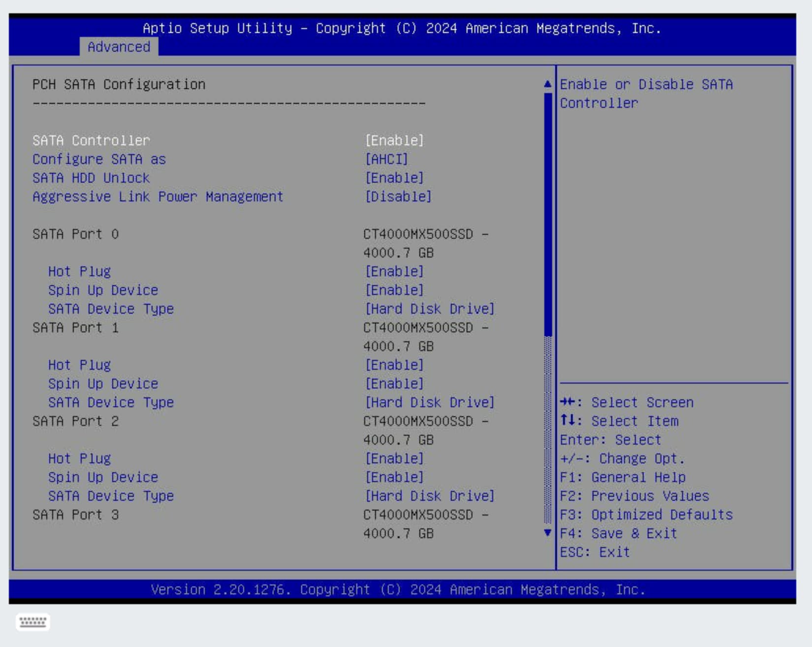Click SATA Port 1 CT4000MX500SSD drive name
The height and width of the screenshot is (647, 812).
click(x=418, y=327)
